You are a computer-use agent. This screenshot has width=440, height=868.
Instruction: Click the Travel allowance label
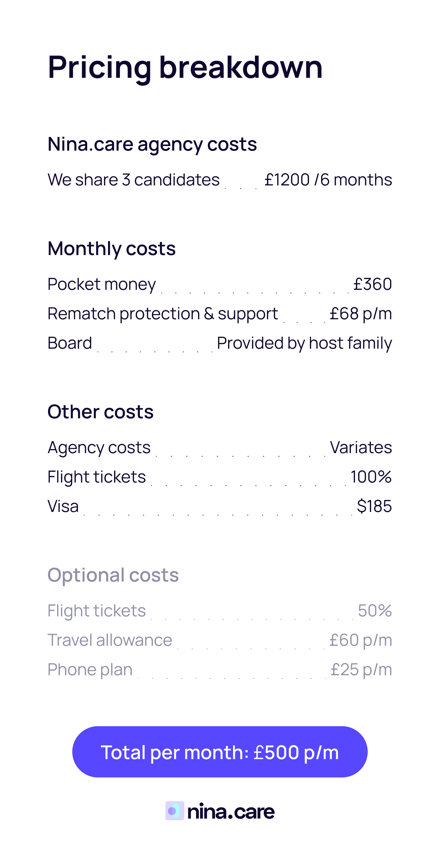110,640
